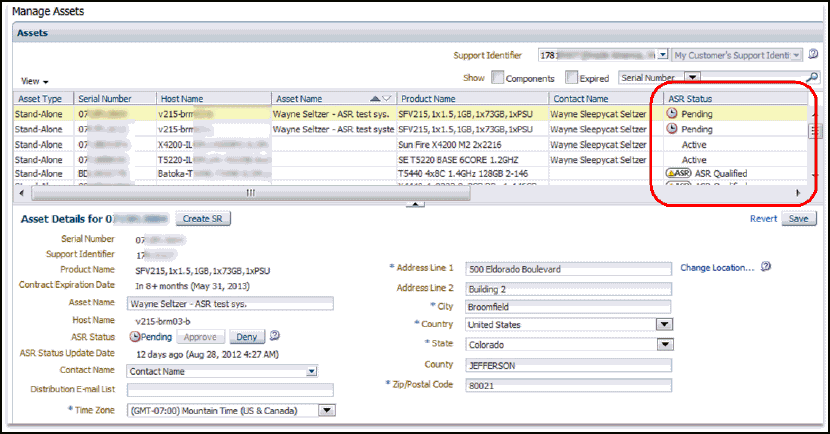Open the View menu
The width and height of the screenshot is (830, 434).
coord(34,82)
